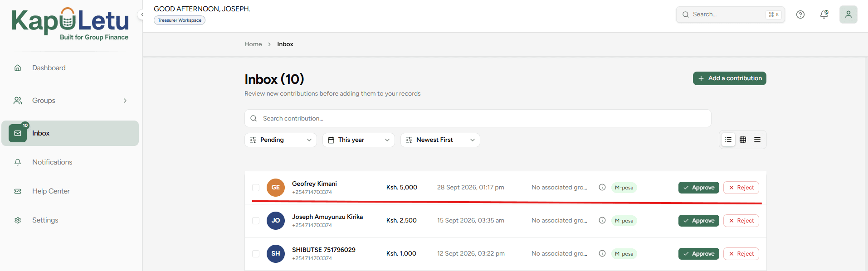The height and width of the screenshot is (271, 868).
Task: Focus the global Search field
Action: 731,15
